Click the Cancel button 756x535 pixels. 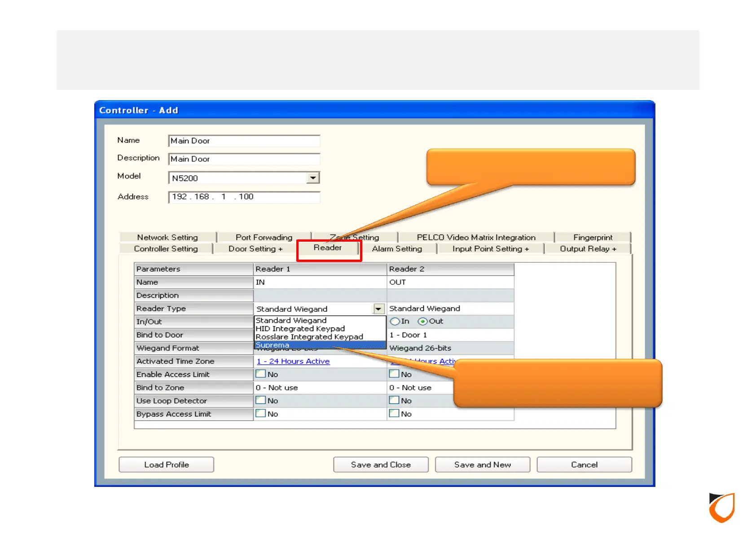[x=584, y=464]
